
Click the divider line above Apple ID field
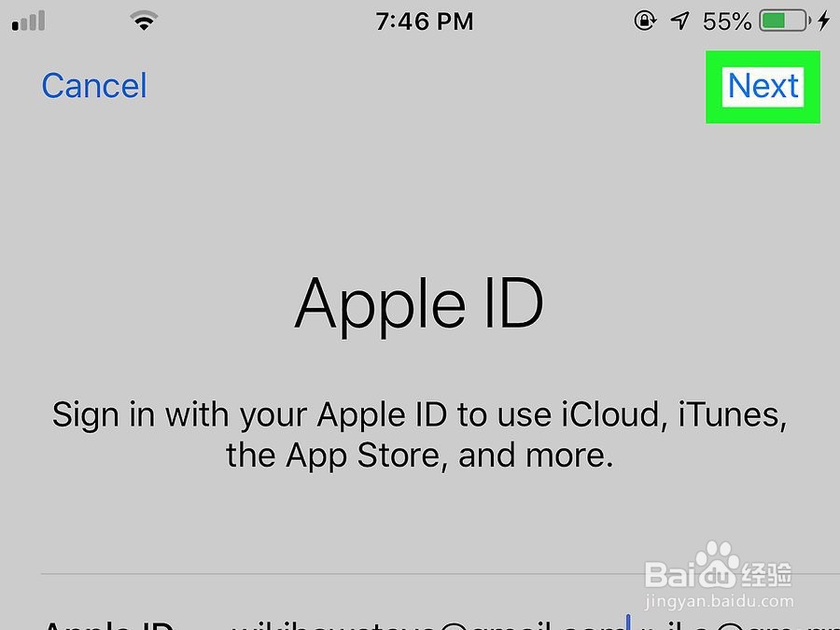(441, 574)
